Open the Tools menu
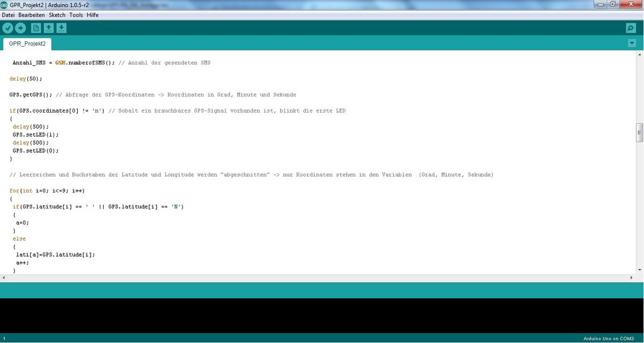The image size is (644, 343). tap(76, 15)
